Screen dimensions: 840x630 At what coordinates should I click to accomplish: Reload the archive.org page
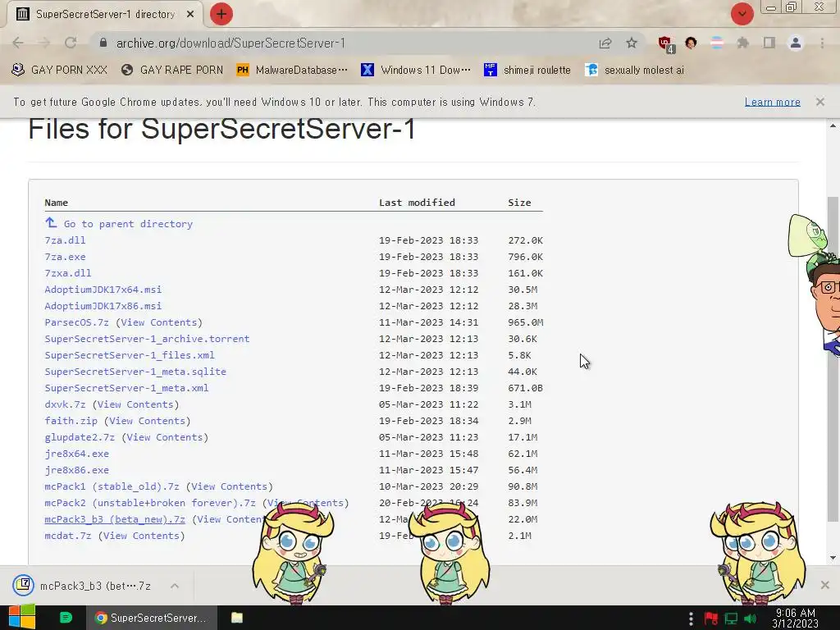click(x=71, y=43)
